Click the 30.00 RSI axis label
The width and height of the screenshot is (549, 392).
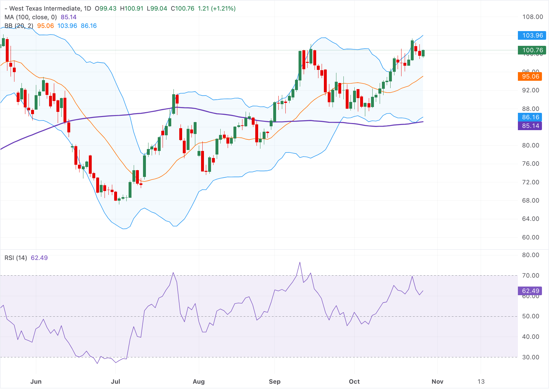(x=531, y=357)
